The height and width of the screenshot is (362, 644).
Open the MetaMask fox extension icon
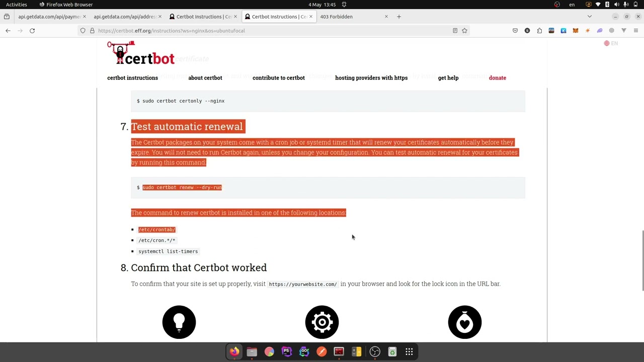tap(576, 31)
